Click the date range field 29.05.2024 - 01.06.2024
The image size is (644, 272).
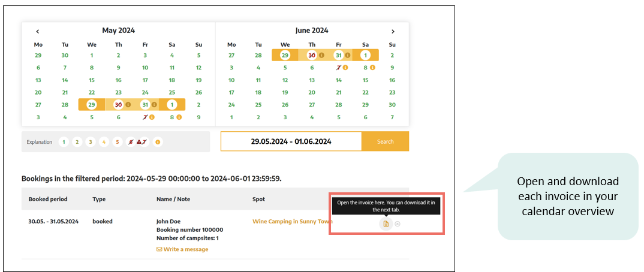291,141
